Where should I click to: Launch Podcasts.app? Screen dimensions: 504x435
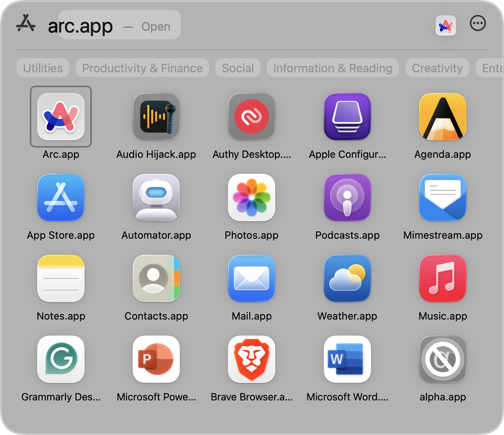tap(347, 198)
